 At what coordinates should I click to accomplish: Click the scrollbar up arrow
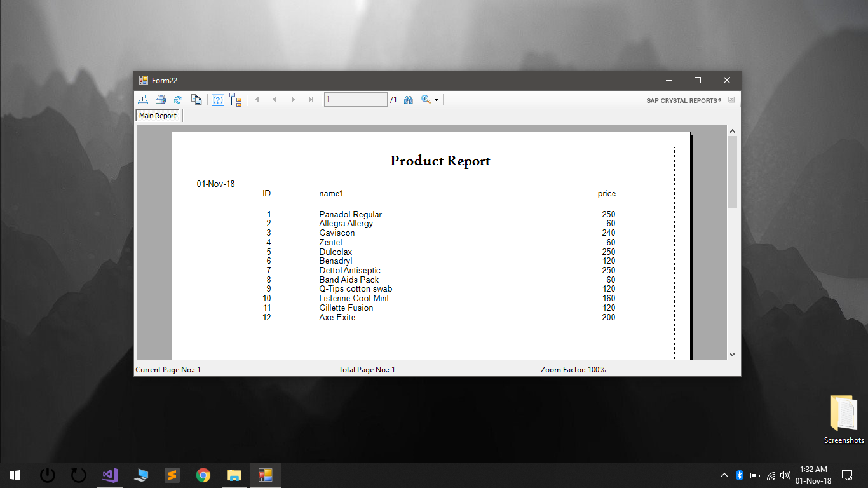point(732,131)
